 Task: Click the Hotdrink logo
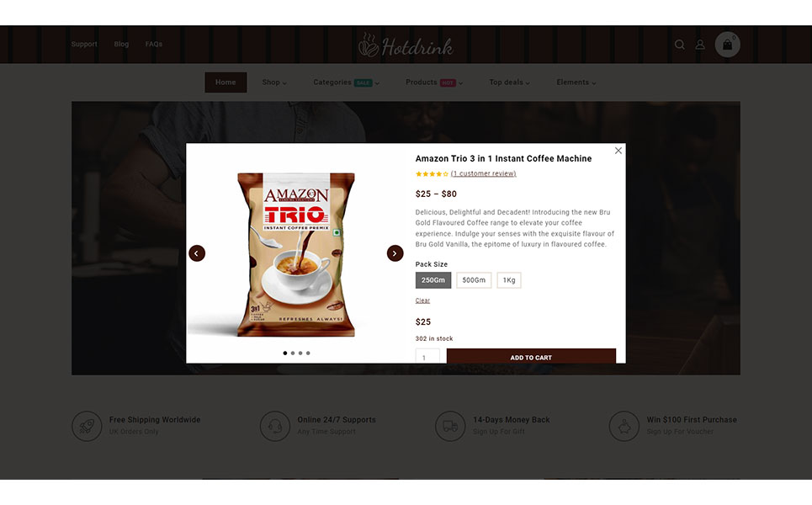tap(406, 45)
